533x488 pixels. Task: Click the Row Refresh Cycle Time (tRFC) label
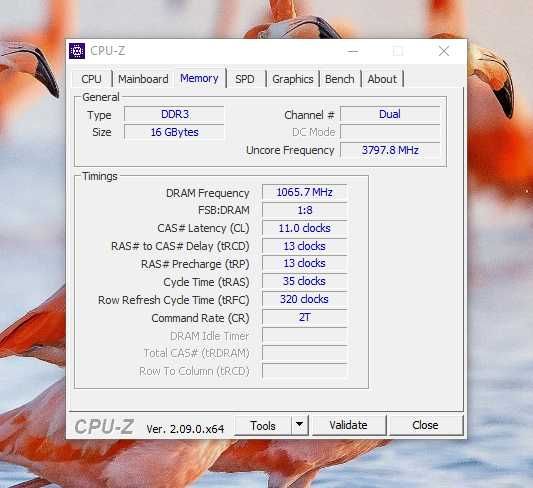point(174,300)
